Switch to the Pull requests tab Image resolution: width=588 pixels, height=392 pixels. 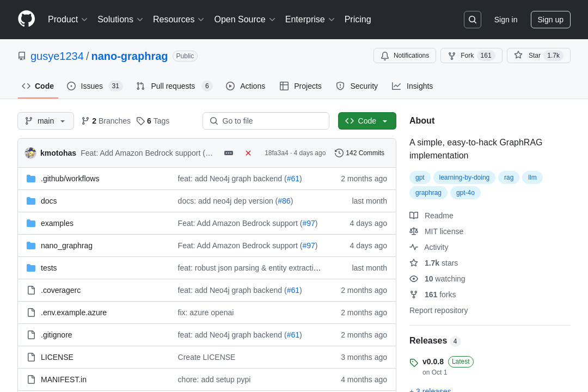[x=174, y=86]
